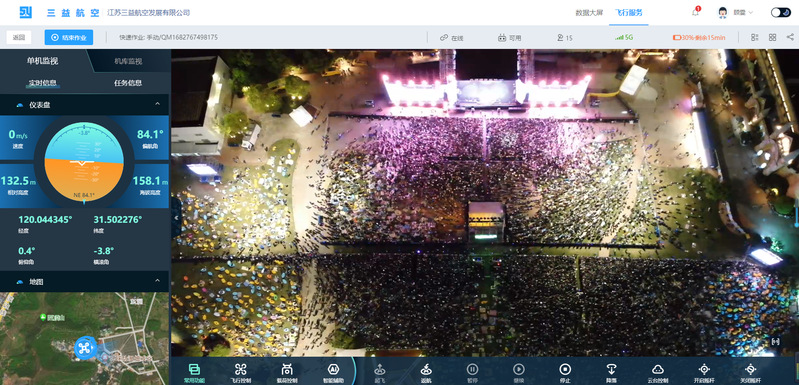Open the 智能辅助 AI assist icon
799x385 pixels.
pos(333,372)
